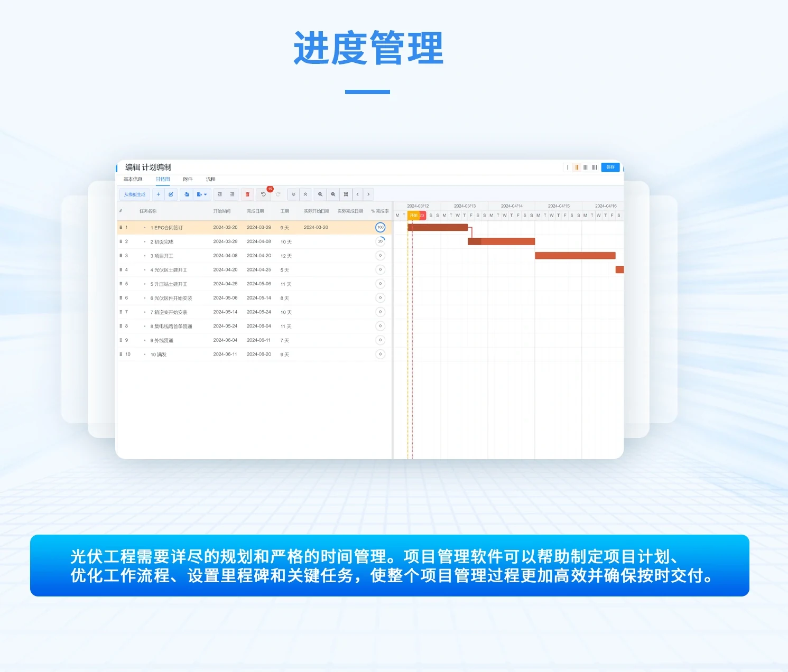Click the redo arrow icon

[278, 194]
